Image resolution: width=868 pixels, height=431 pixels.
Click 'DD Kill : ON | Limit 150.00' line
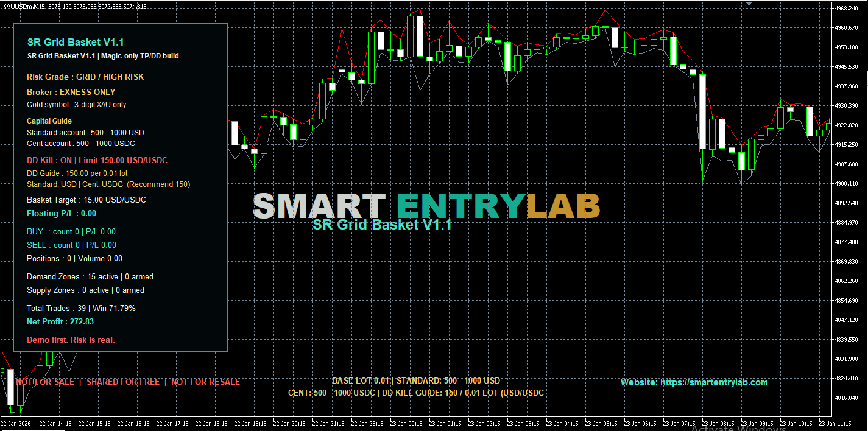[x=97, y=161]
